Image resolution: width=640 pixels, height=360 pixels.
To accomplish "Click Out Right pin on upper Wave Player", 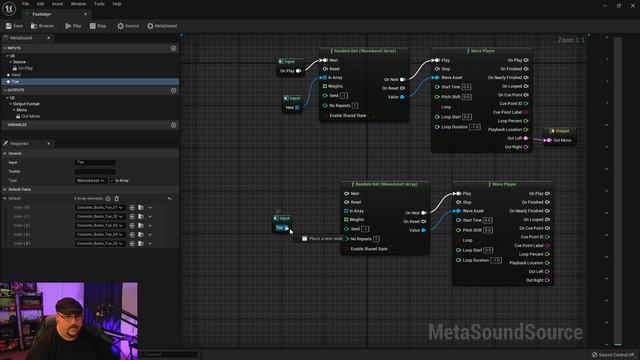I will [x=526, y=147].
